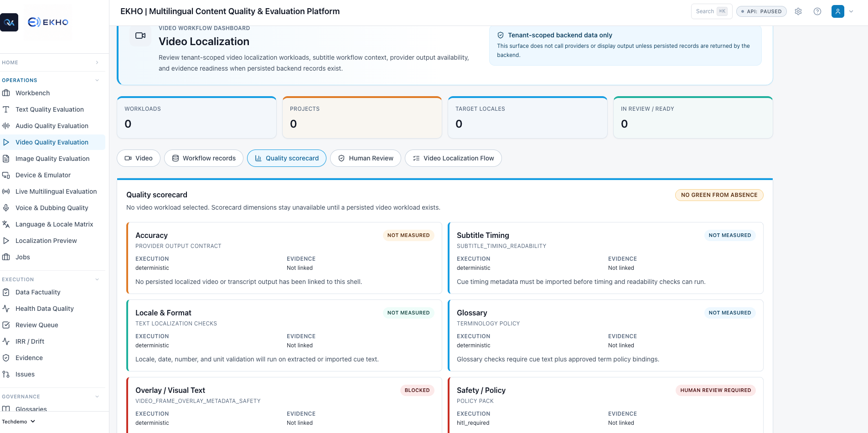Click the Issues branch icon
Screen dimensions: 868x433
(6, 374)
